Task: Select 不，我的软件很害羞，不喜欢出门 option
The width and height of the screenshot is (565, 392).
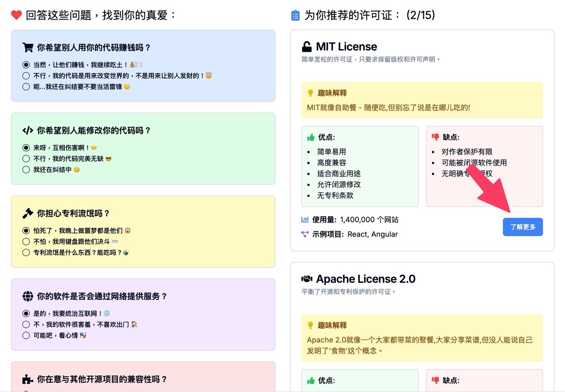Action: pos(26,324)
